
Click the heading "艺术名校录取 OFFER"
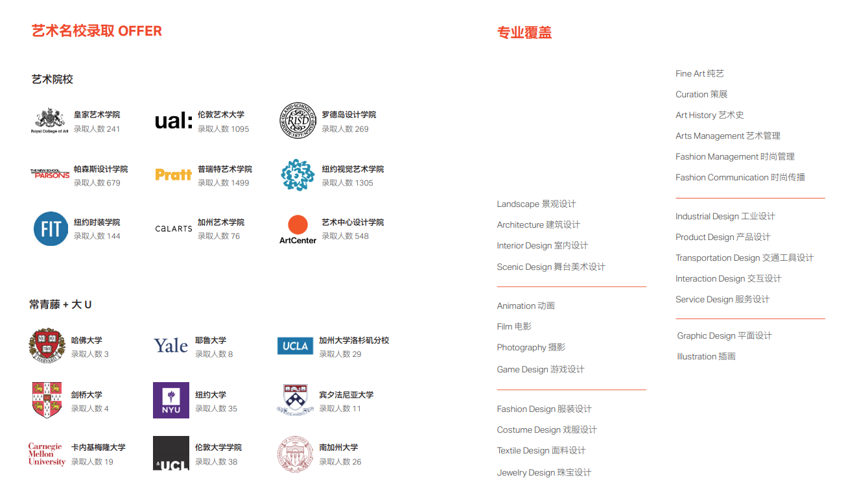97,31
